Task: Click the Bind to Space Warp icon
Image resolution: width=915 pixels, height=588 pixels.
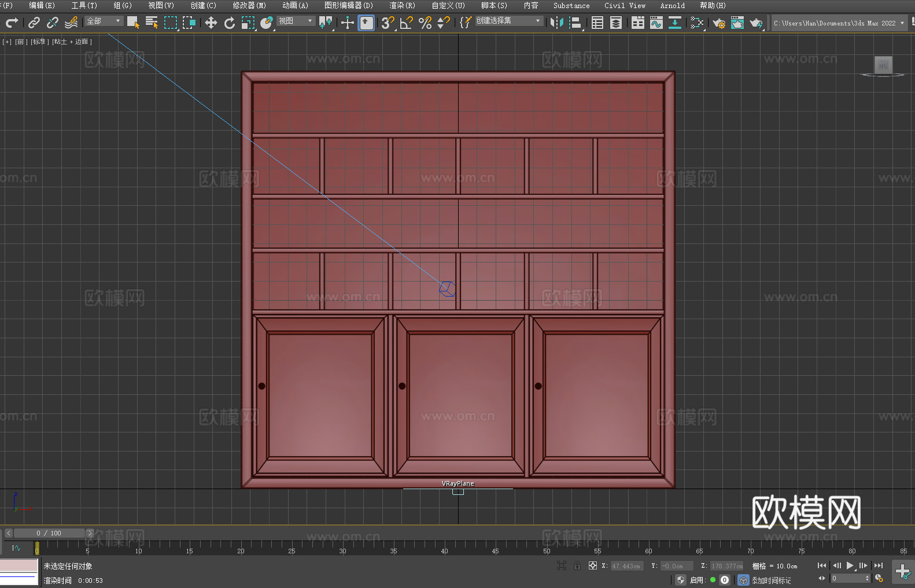Action: pos(71,23)
